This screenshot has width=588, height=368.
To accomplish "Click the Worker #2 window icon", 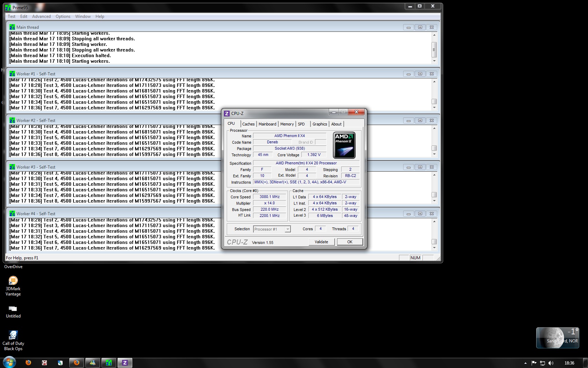I will coord(12,120).
